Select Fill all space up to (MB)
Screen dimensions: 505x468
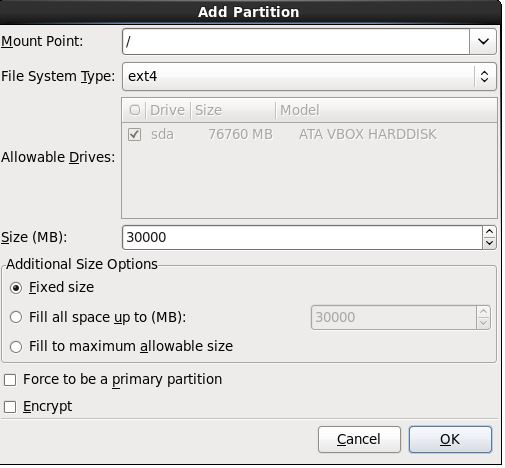[16, 317]
